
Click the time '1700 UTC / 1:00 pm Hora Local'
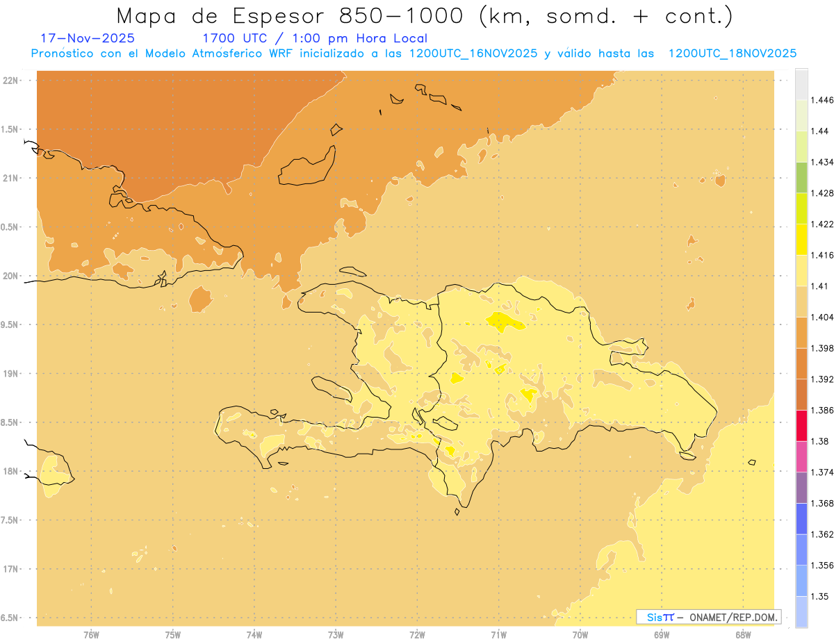[315, 38]
